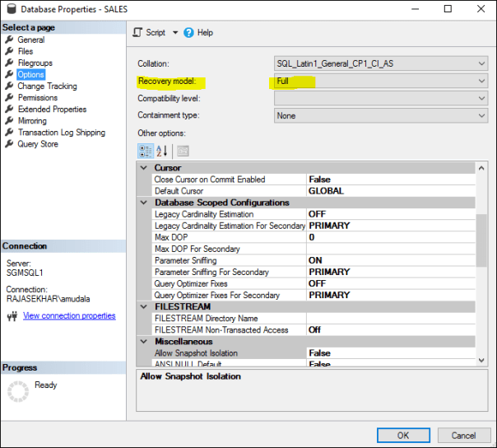Click the Max DOP value field
This screenshot has width=497, height=448.
(387, 237)
